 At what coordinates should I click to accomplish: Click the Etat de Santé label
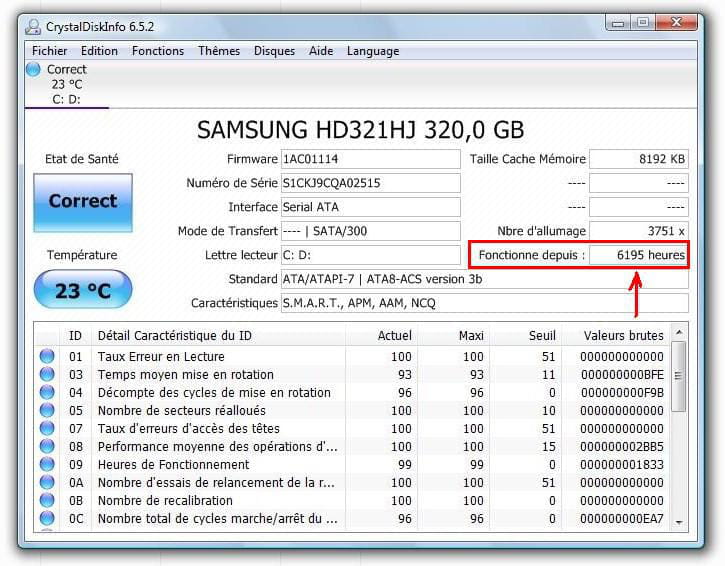(82, 159)
